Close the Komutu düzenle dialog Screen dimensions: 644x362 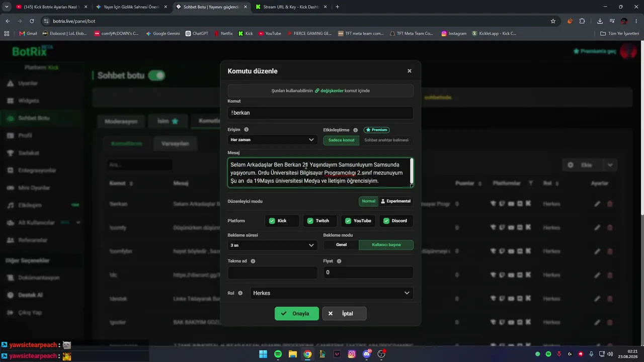(410, 71)
